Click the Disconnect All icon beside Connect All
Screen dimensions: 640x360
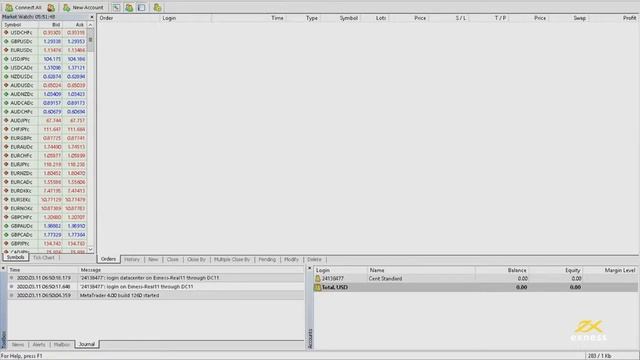tap(51, 7)
